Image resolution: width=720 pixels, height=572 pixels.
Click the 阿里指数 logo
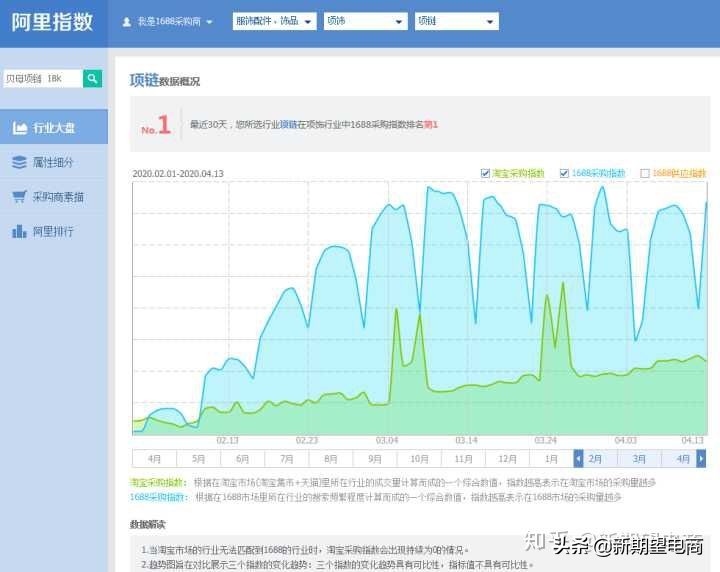[52, 22]
